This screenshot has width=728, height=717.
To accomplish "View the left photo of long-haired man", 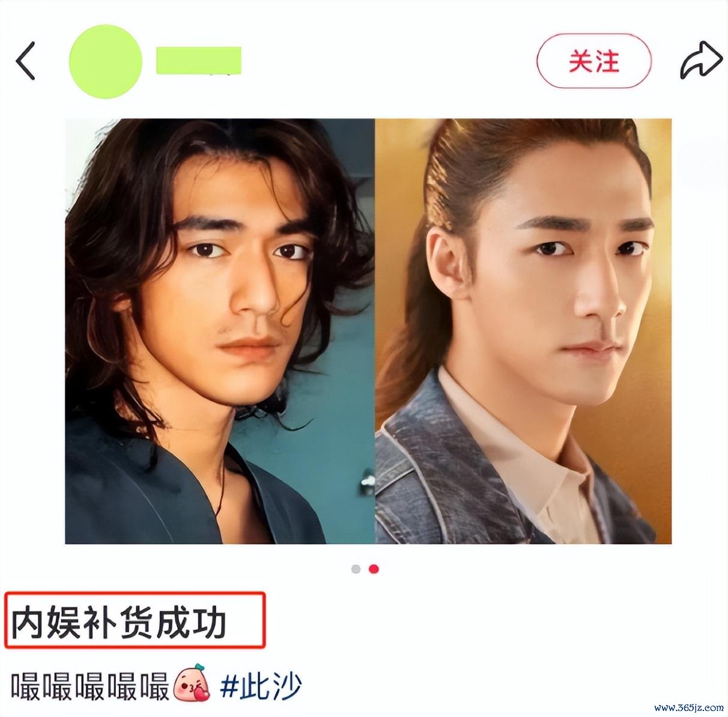I will [220, 331].
